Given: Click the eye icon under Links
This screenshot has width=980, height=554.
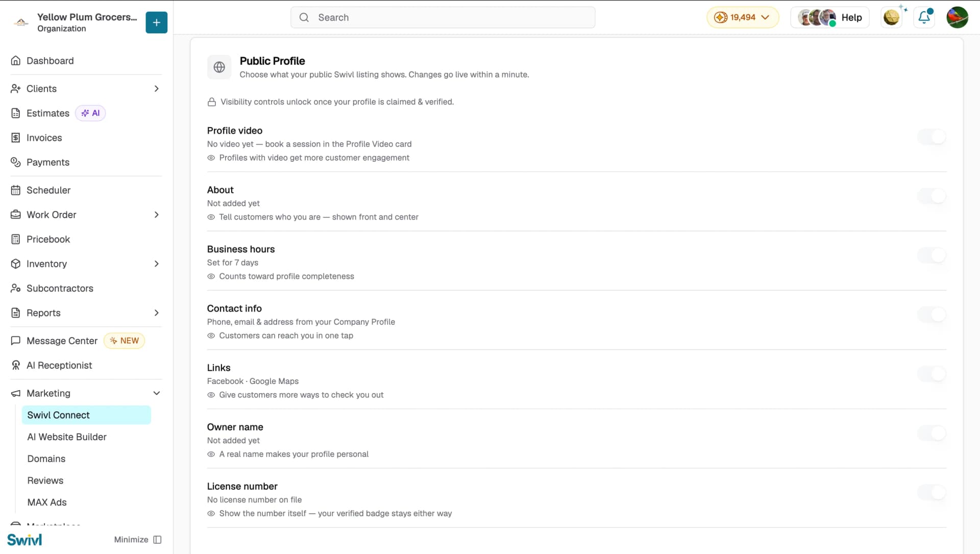Looking at the screenshot, I should pyautogui.click(x=211, y=395).
